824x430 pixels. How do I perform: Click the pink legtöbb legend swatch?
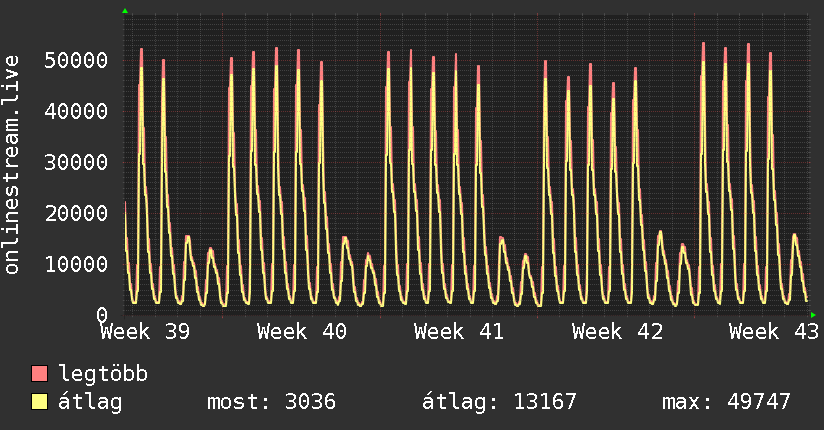coord(39,374)
